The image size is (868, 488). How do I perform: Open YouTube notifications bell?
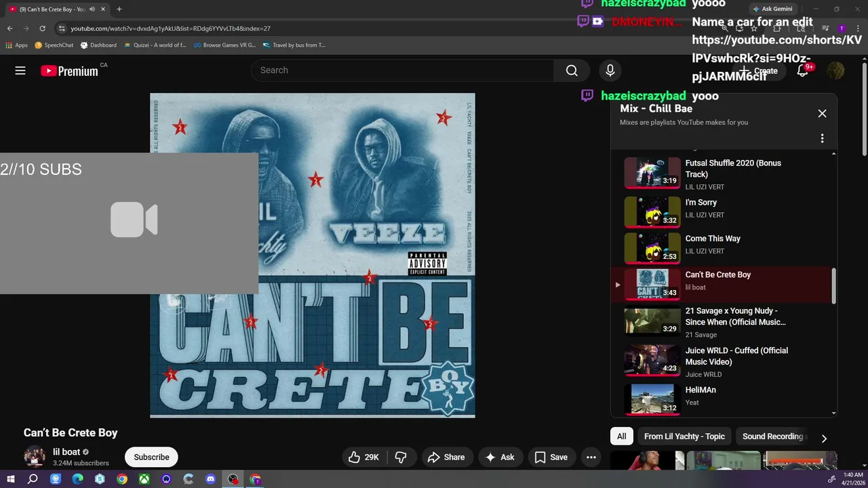[x=802, y=70]
